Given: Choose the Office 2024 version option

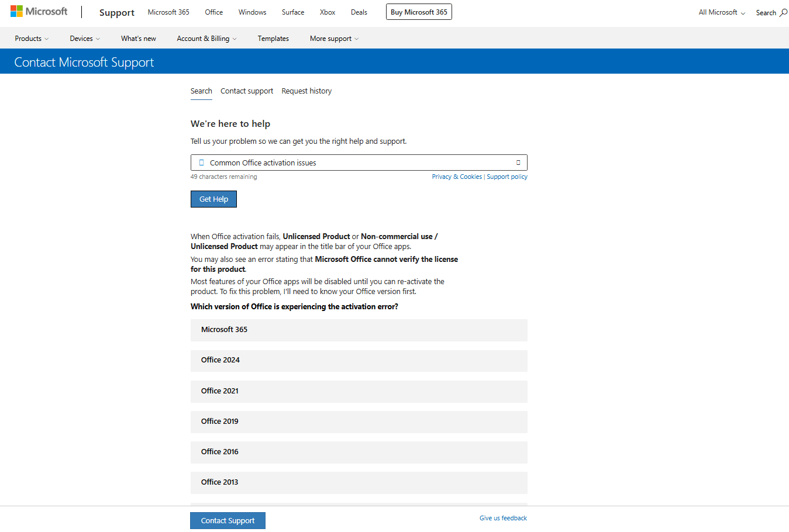Looking at the screenshot, I should [359, 361].
